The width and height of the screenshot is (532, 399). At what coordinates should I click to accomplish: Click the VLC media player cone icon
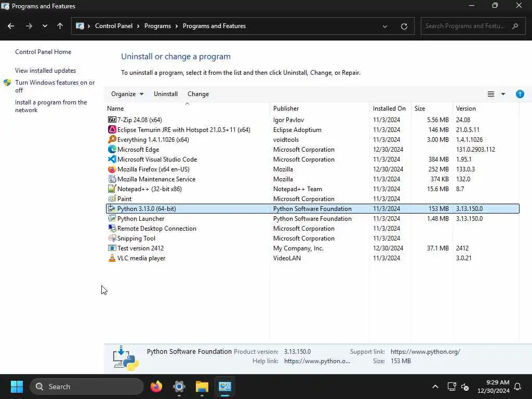tap(112, 258)
